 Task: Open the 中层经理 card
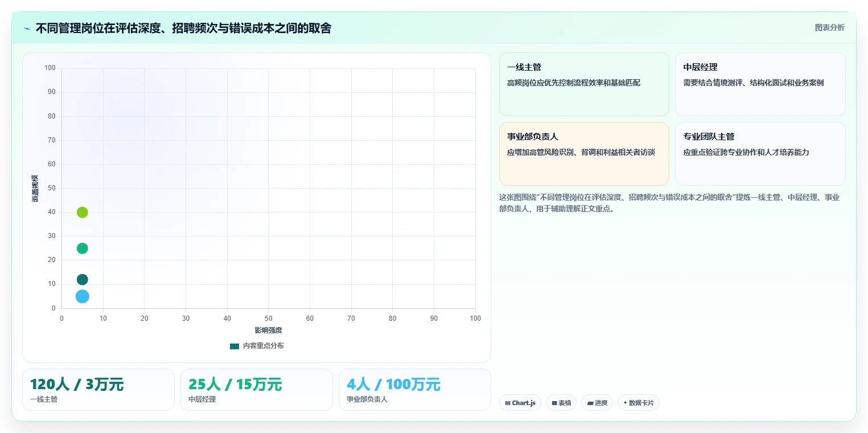click(760, 84)
